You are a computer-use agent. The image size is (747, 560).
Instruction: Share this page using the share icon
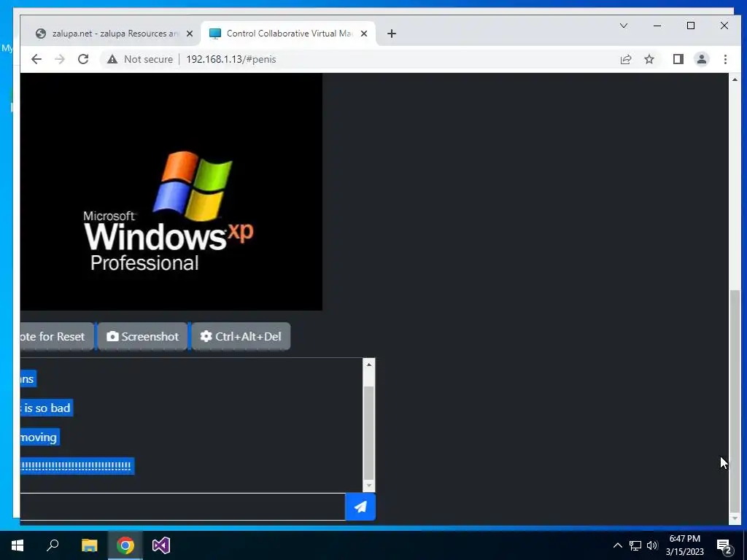pos(625,59)
